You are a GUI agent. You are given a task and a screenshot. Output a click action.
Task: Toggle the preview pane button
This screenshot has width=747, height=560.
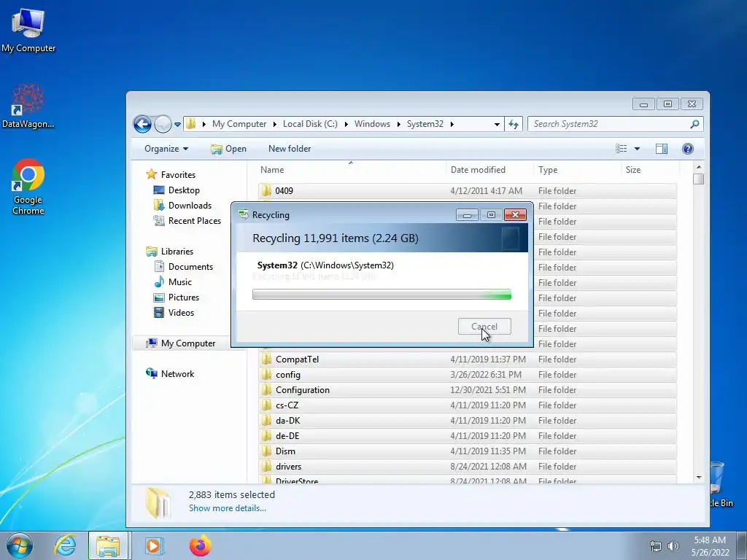click(x=661, y=149)
